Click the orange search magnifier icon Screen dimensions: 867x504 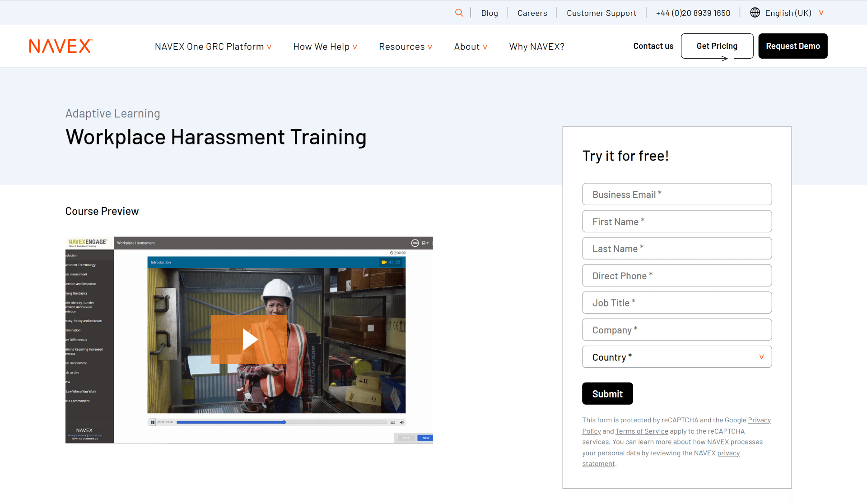[x=459, y=13]
